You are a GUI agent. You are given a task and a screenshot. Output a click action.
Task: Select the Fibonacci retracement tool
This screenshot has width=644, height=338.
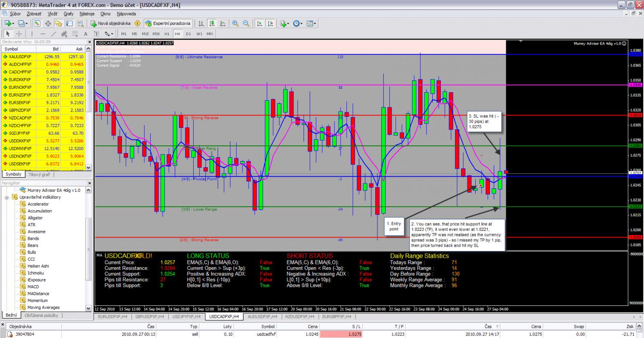coord(75,33)
